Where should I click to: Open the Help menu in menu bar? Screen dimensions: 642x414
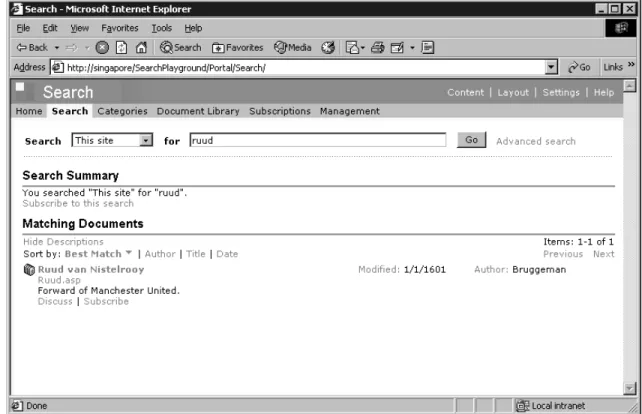pos(193,28)
